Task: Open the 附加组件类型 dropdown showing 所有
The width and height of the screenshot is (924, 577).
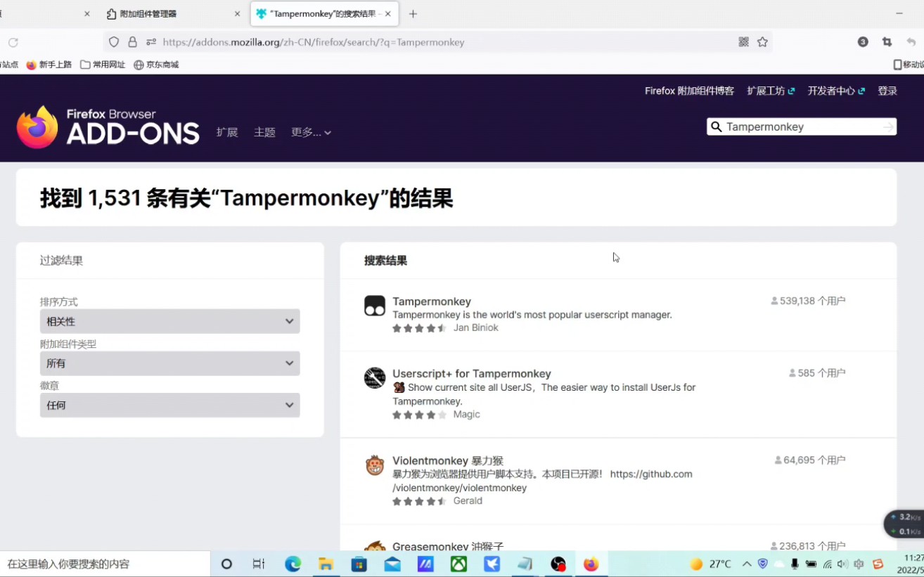Action: [169, 363]
